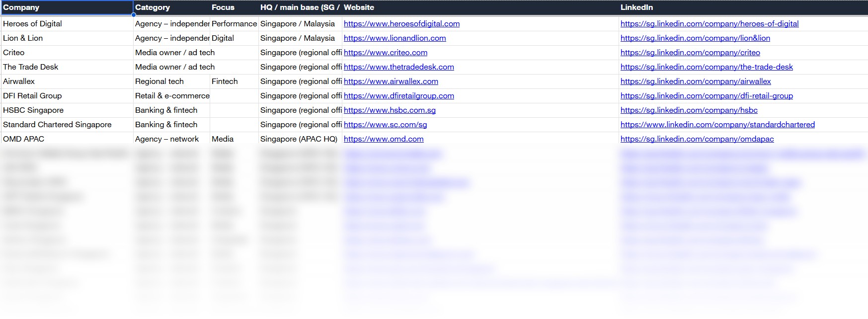Open the omdapac LinkedIn link

click(697, 139)
